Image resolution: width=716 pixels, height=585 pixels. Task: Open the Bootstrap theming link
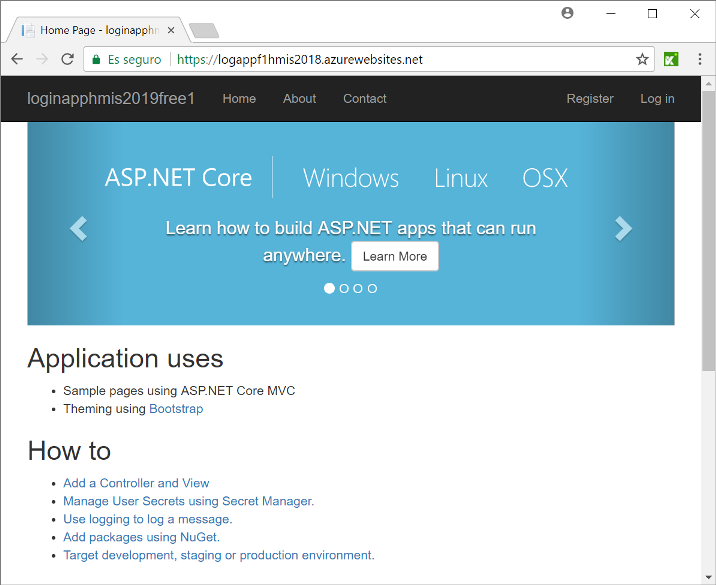(x=176, y=409)
